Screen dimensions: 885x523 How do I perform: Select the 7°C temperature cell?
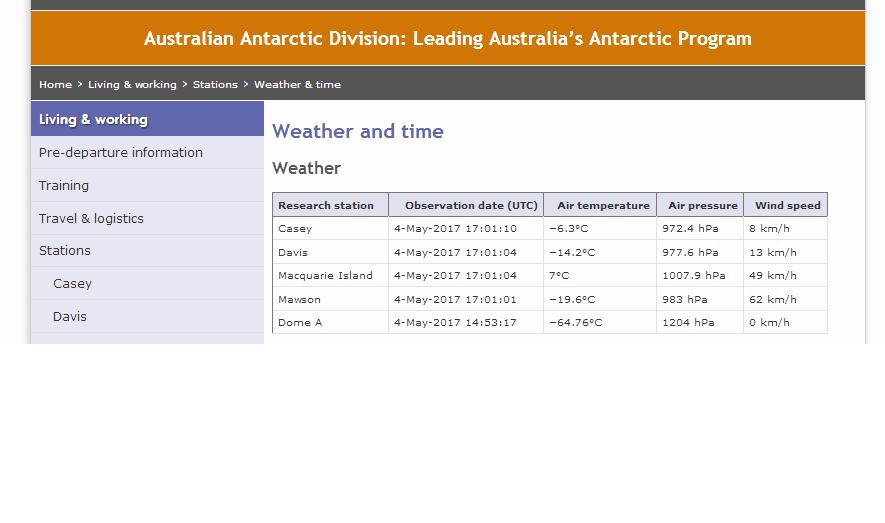click(600, 275)
